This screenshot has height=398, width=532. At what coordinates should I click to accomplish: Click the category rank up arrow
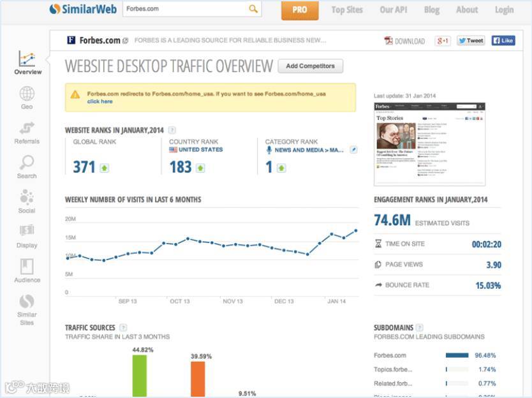tap(281, 168)
